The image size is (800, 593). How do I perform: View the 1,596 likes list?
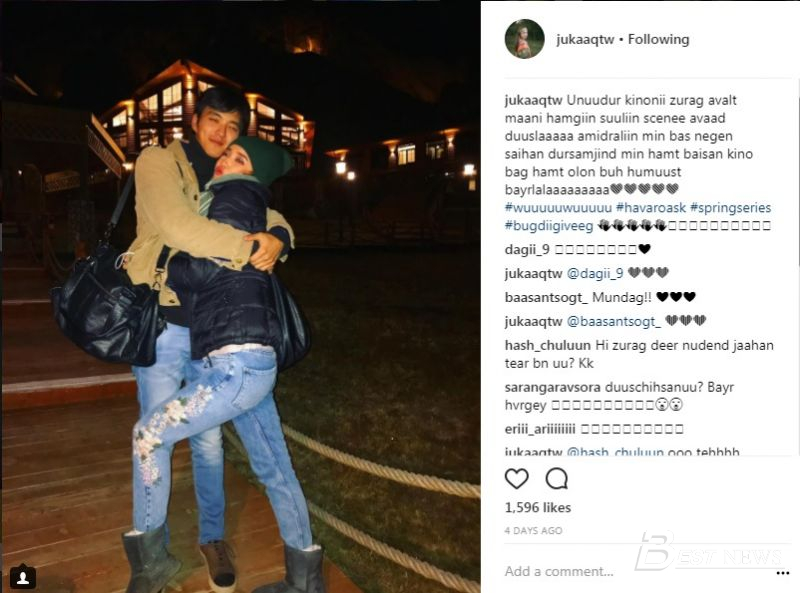pyautogui.click(x=538, y=507)
